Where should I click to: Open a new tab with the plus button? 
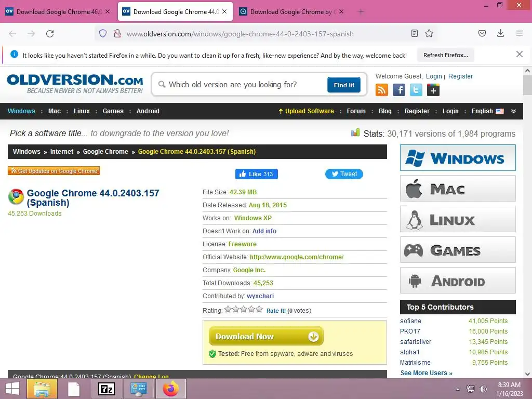pos(361,12)
